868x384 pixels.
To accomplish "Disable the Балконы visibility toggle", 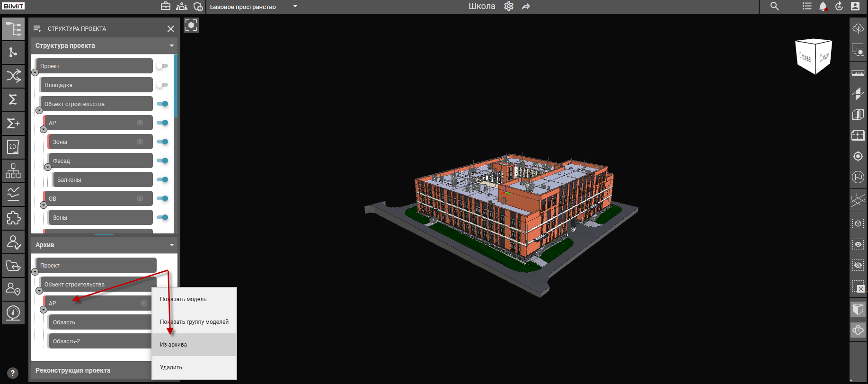I will [162, 179].
